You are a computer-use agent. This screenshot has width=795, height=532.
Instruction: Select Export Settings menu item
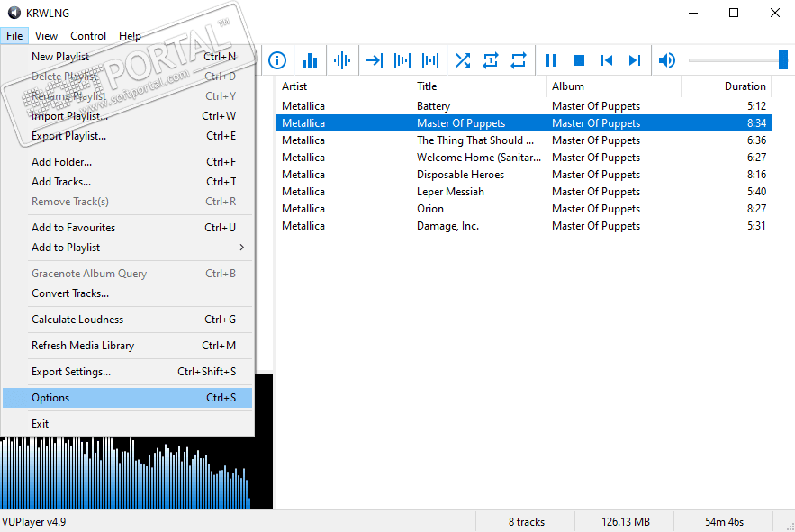click(127, 372)
